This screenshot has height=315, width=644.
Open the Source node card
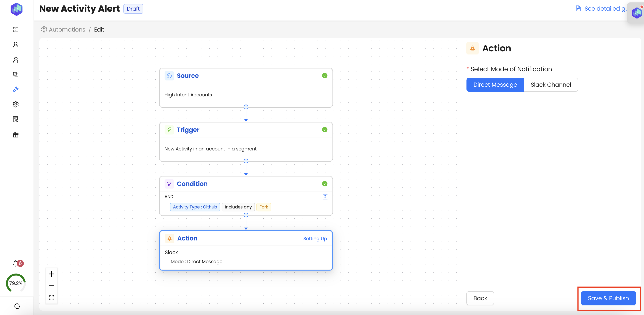pyautogui.click(x=246, y=88)
